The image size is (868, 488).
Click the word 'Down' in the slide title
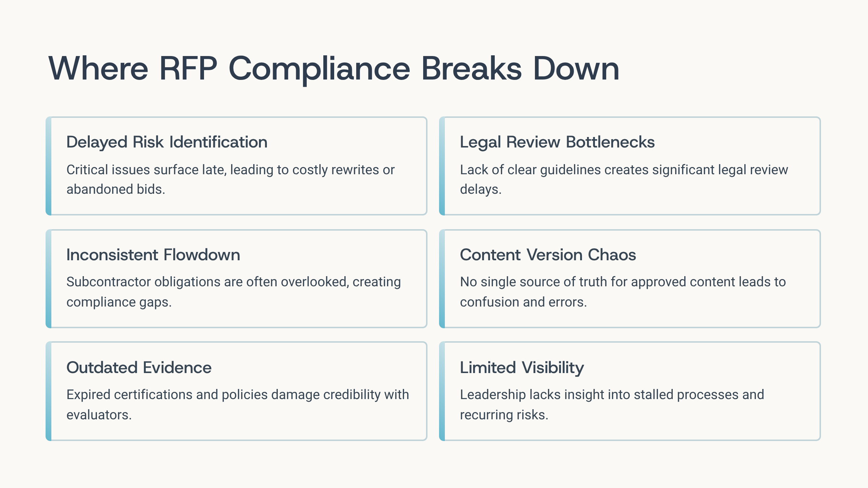(x=576, y=69)
